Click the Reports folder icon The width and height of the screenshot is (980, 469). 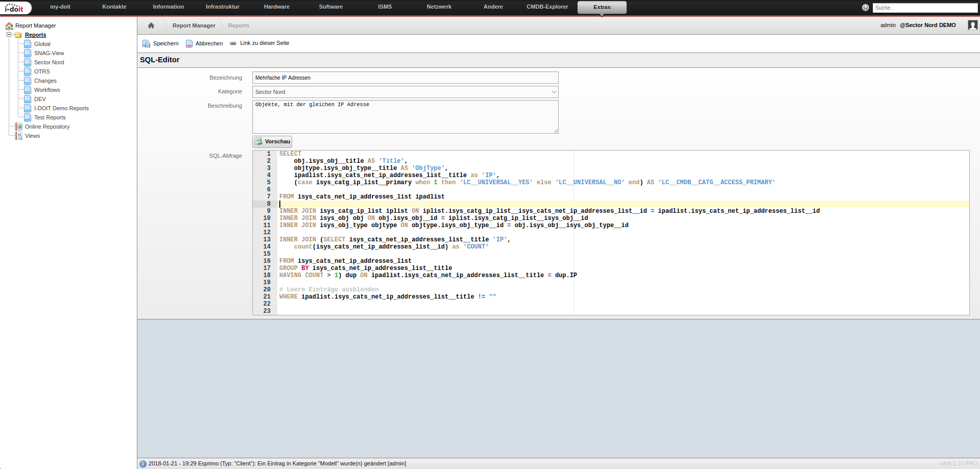[18, 35]
